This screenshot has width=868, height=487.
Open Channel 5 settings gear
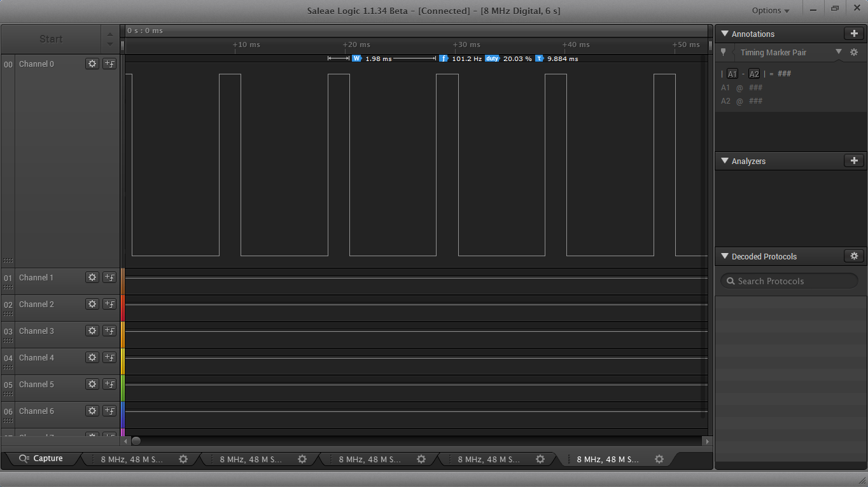click(x=92, y=384)
